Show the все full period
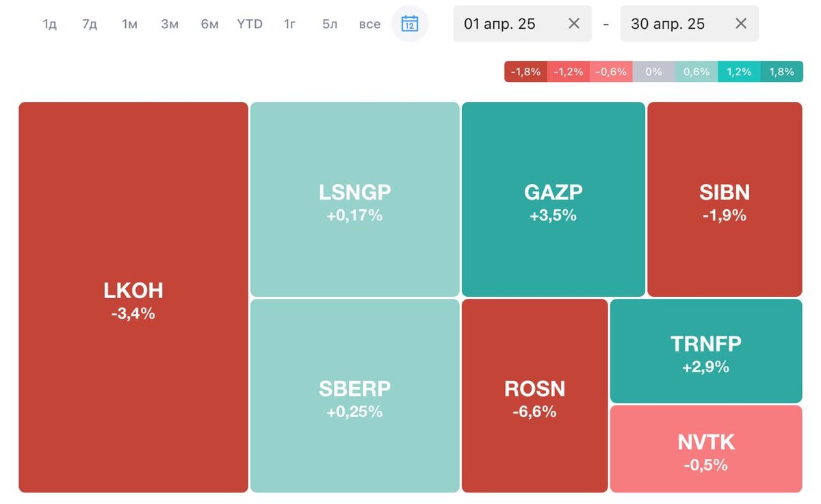 coord(369,24)
